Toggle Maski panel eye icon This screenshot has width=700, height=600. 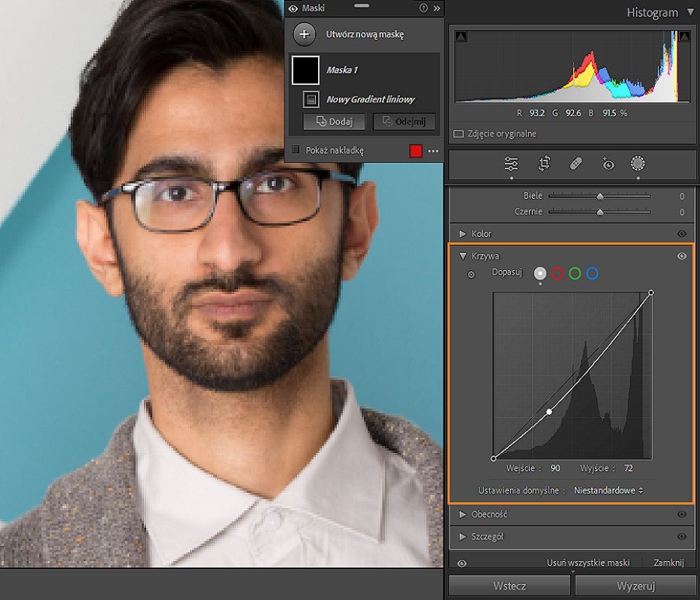pyautogui.click(x=293, y=8)
